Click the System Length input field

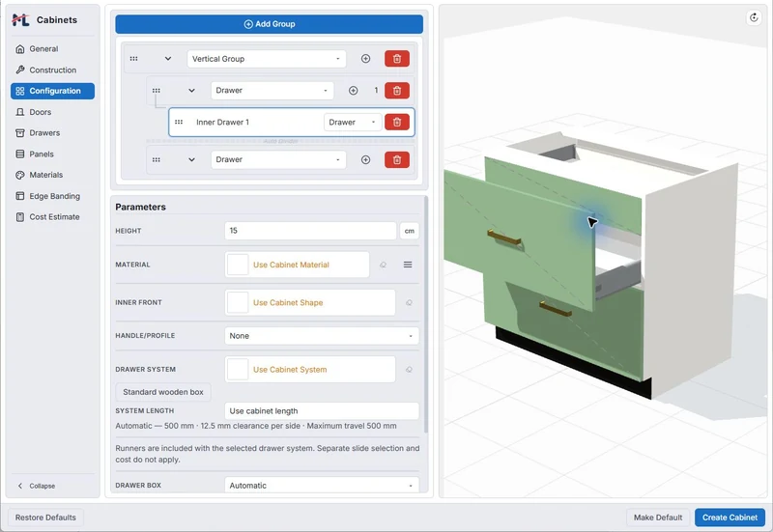click(322, 410)
